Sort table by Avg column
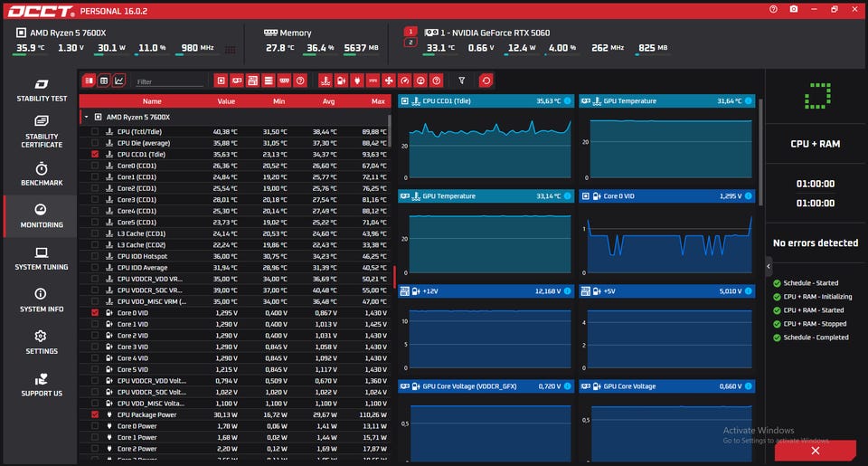This screenshot has height=466, width=868. 328,101
